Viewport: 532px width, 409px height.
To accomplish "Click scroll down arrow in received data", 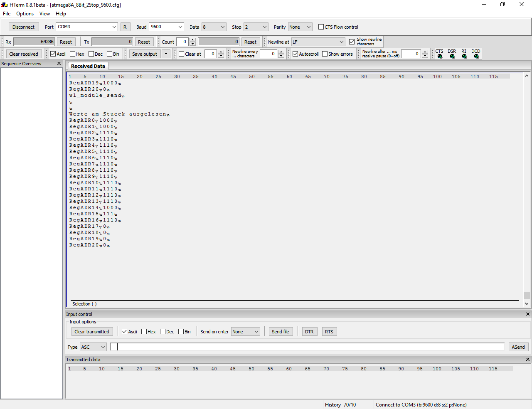I will 527,304.
